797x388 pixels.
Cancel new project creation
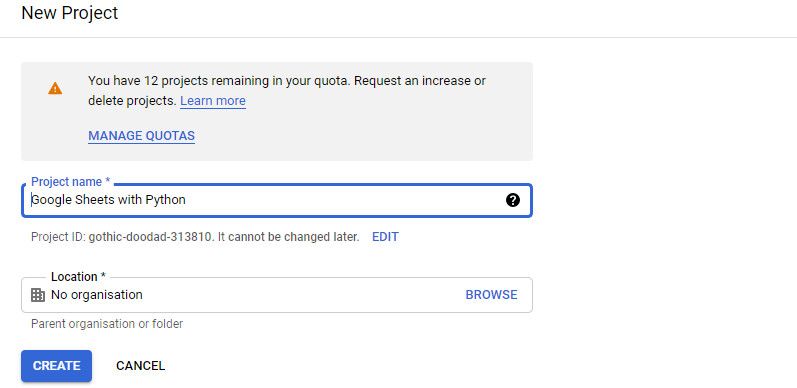140,366
